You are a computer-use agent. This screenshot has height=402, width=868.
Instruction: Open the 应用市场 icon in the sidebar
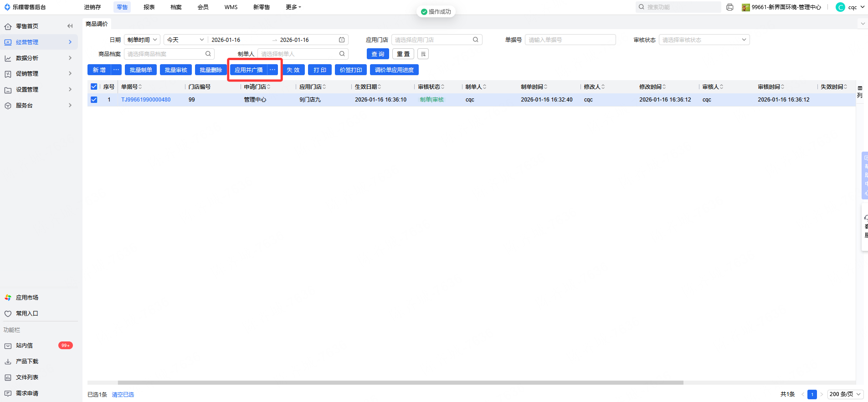pos(8,298)
